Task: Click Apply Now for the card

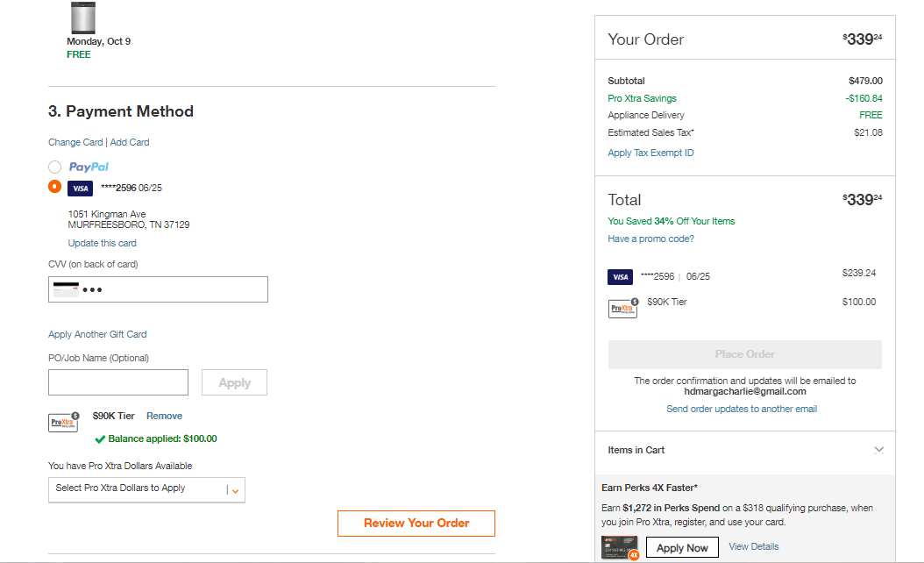Action: [x=682, y=548]
